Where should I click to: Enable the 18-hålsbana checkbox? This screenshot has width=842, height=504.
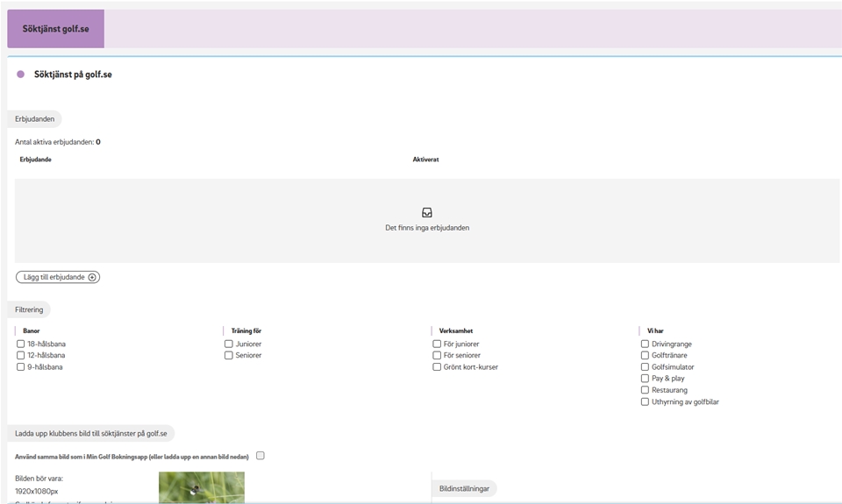(21, 344)
